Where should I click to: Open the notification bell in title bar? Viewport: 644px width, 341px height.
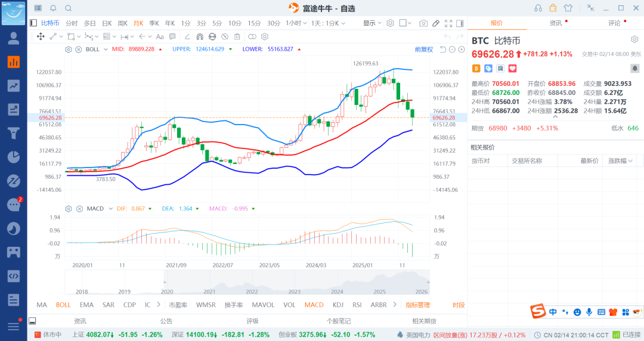[53, 8]
